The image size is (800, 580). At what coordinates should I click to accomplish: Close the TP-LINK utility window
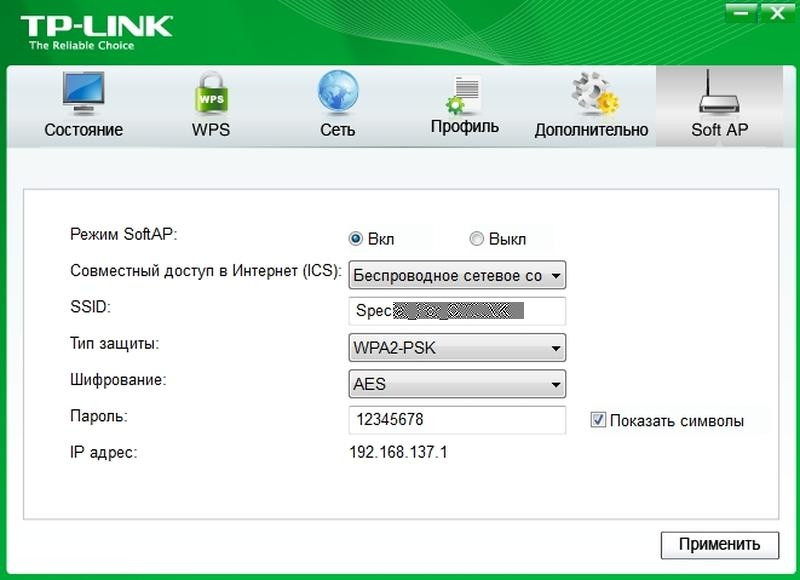pos(773,13)
